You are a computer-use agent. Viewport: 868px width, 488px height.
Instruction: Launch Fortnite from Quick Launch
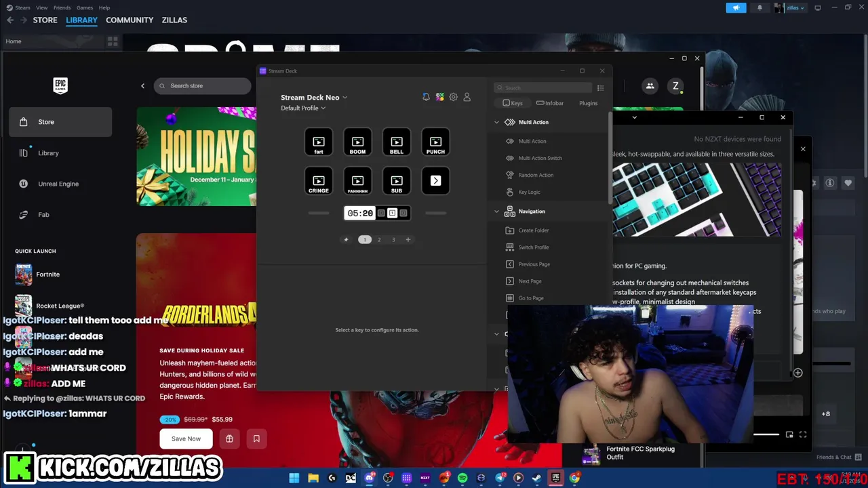(60, 274)
